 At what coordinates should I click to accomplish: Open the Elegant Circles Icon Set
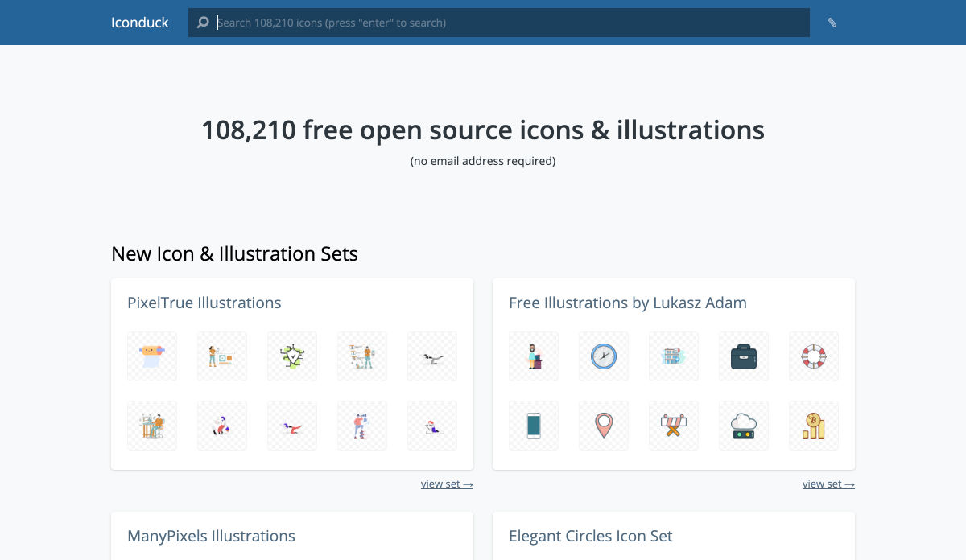click(x=591, y=536)
